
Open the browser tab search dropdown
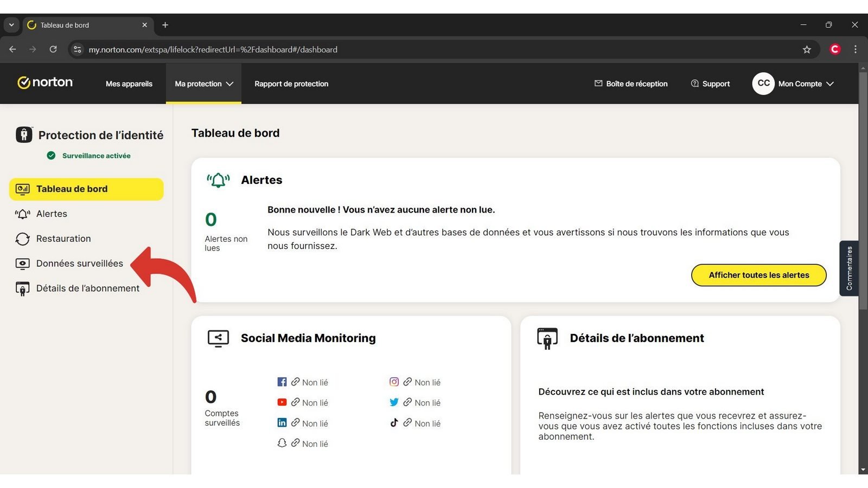pos(11,25)
